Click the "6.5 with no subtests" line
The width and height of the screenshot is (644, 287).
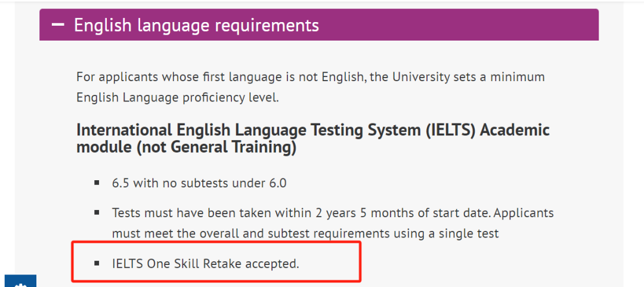point(199,183)
